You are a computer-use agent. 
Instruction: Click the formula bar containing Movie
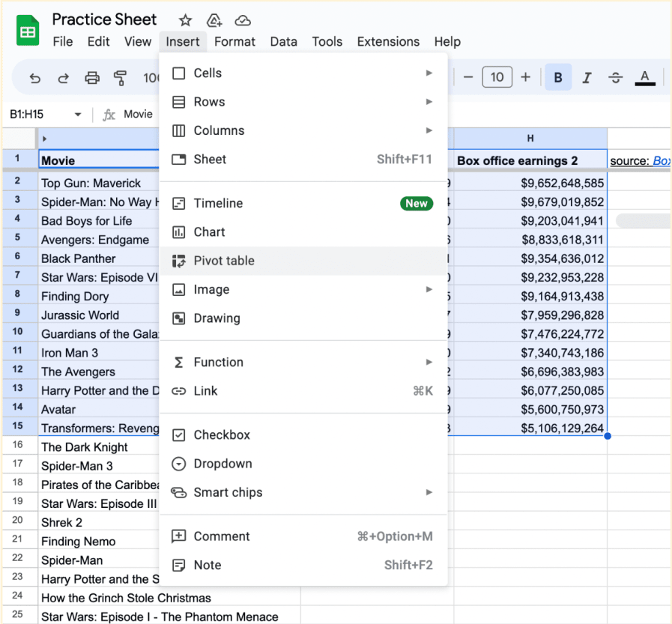[138, 114]
